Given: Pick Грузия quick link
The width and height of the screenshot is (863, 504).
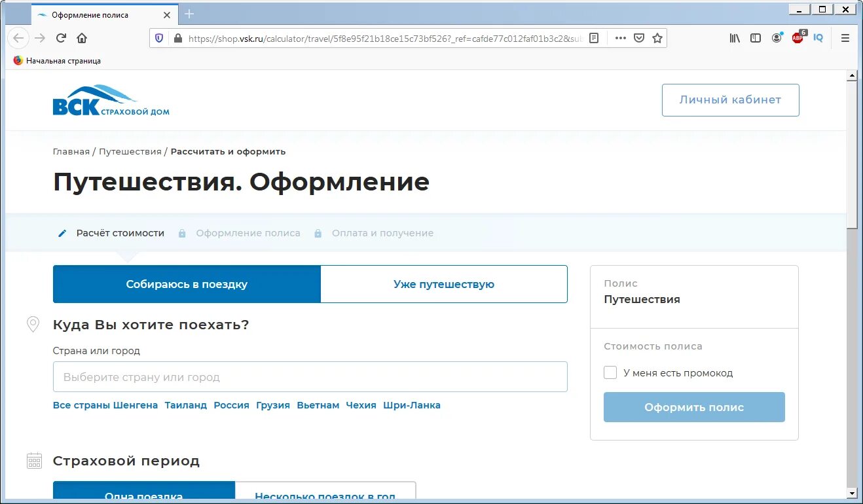Looking at the screenshot, I should 273,405.
